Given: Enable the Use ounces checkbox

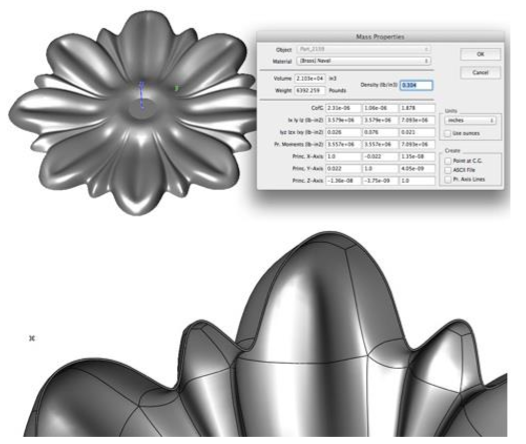Looking at the screenshot, I should [448, 133].
